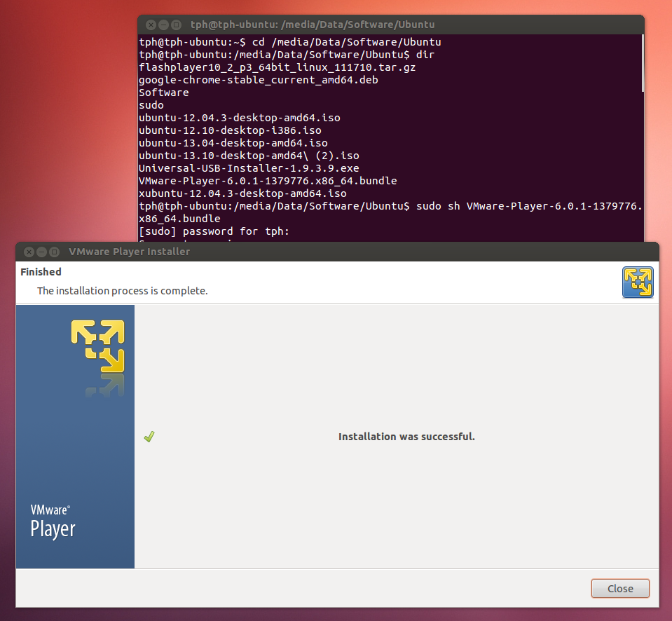Click the terminal title bar text

(313, 25)
